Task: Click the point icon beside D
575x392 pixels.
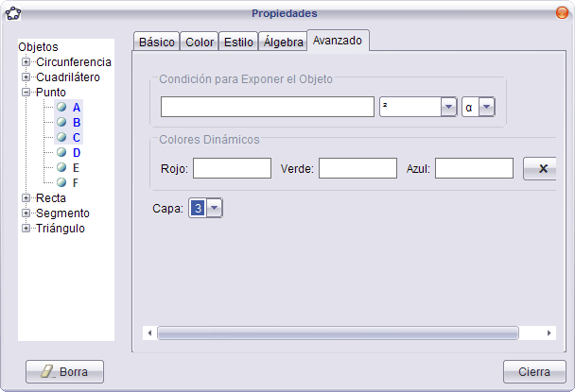Action: pos(61,152)
